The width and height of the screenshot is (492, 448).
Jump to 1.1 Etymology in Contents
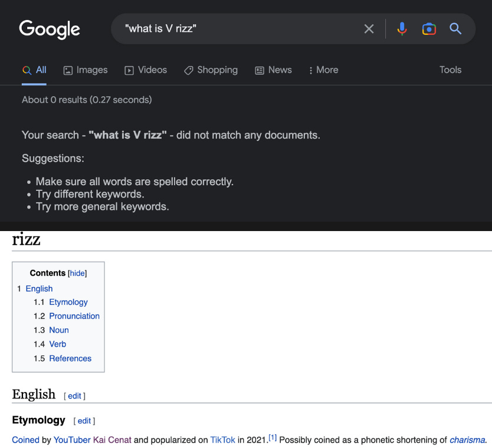(68, 302)
